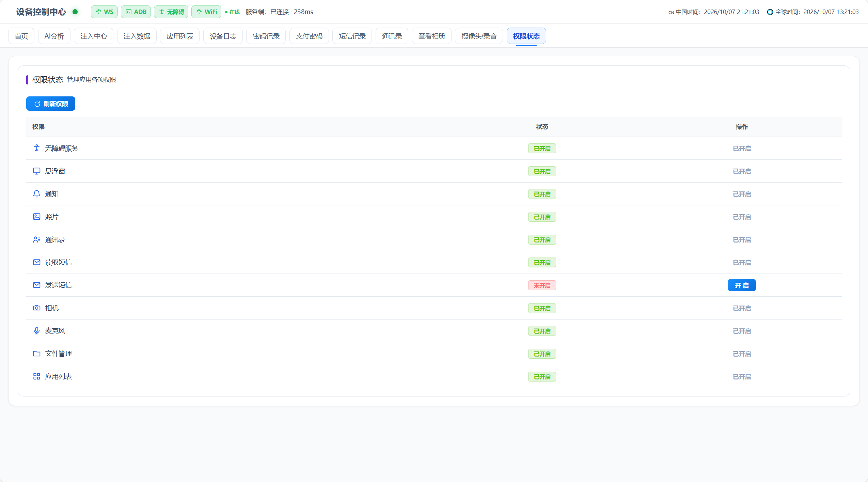This screenshot has height=482, width=868.
Task: Click the 已开启 action text in 麦克风 row
Action: click(742, 331)
